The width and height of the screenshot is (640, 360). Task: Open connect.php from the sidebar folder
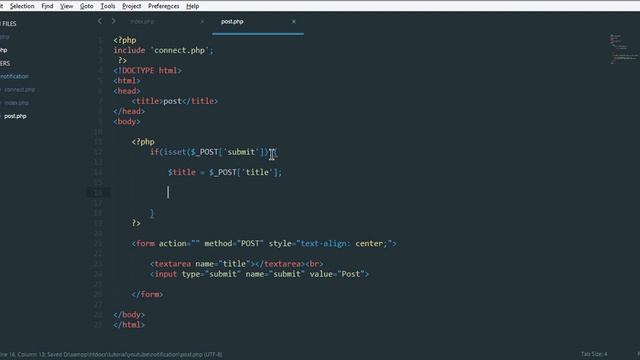click(19, 89)
